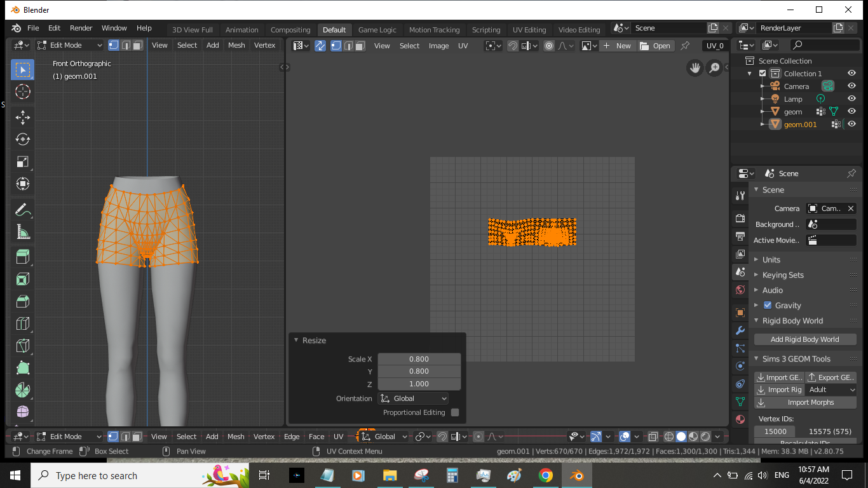
Task: Pick the Extrude Region tool
Action: (x=22, y=257)
